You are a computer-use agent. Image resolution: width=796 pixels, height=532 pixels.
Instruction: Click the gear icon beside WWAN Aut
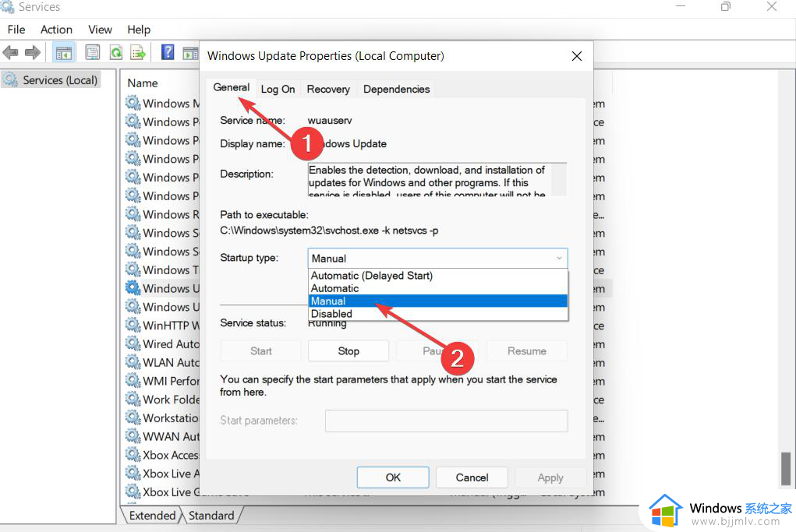(x=133, y=436)
